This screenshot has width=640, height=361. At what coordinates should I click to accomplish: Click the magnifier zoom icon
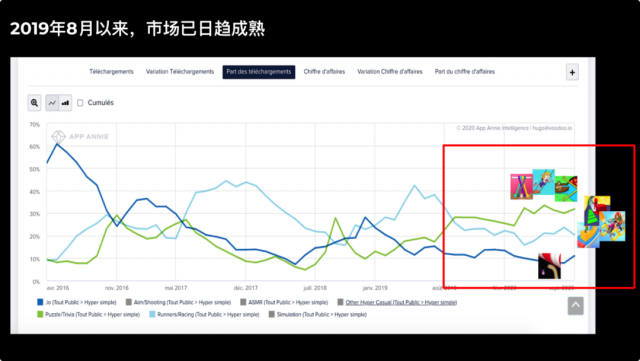point(34,103)
